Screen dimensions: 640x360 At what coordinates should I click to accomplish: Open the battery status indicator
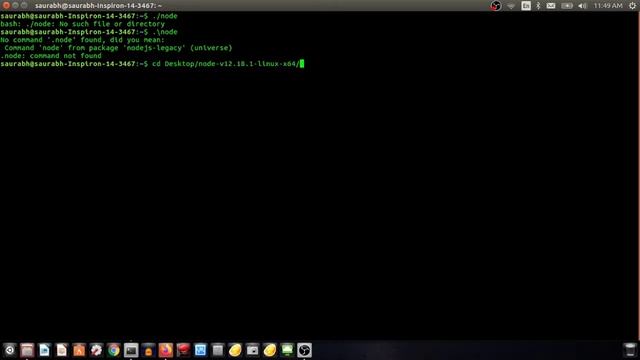pyautogui.click(x=567, y=6)
